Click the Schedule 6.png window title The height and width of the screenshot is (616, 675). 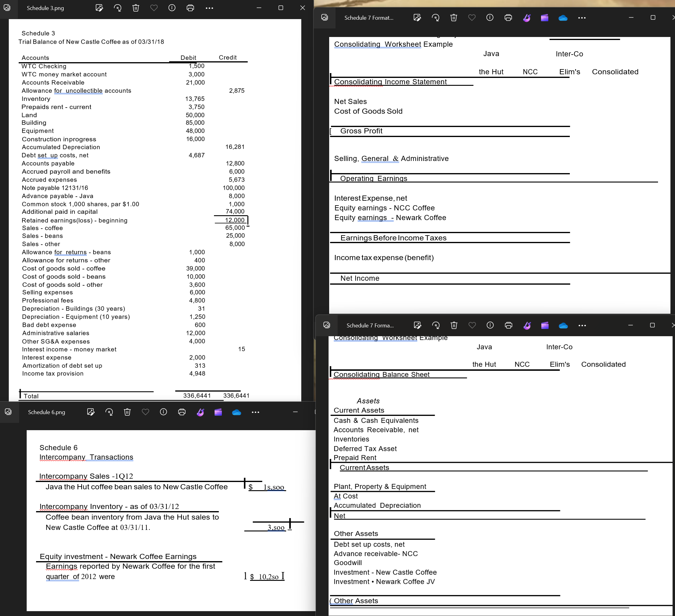(x=47, y=412)
